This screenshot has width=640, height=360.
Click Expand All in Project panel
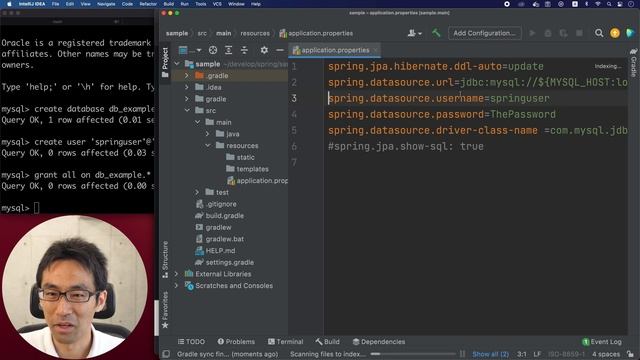229,50
